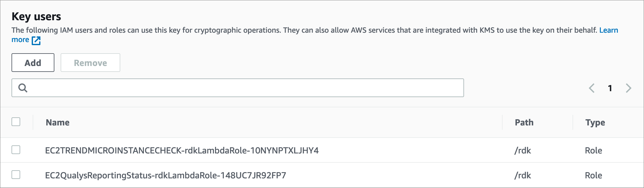Screen dimensions: 644x188
Task: Check the EC2QualysReportingStatus role checkbox
Action: [16, 175]
